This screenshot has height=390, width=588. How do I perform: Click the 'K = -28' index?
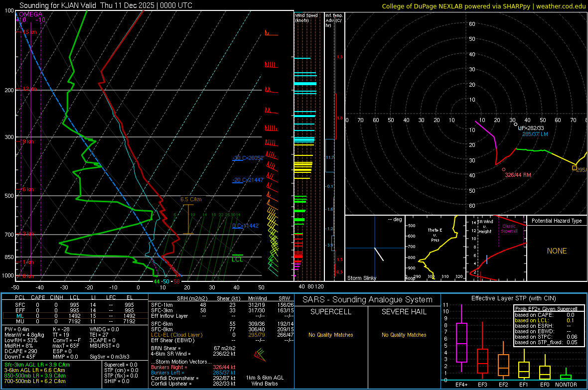[61, 329]
